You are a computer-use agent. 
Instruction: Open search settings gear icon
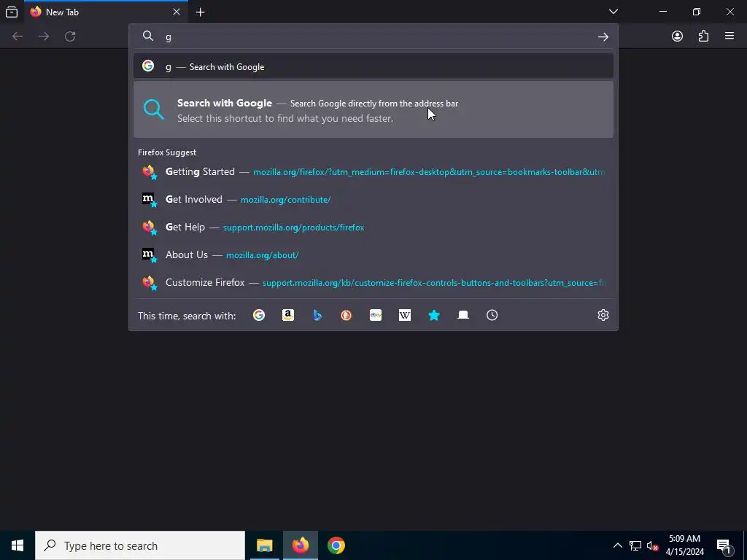pyautogui.click(x=603, y=315)
